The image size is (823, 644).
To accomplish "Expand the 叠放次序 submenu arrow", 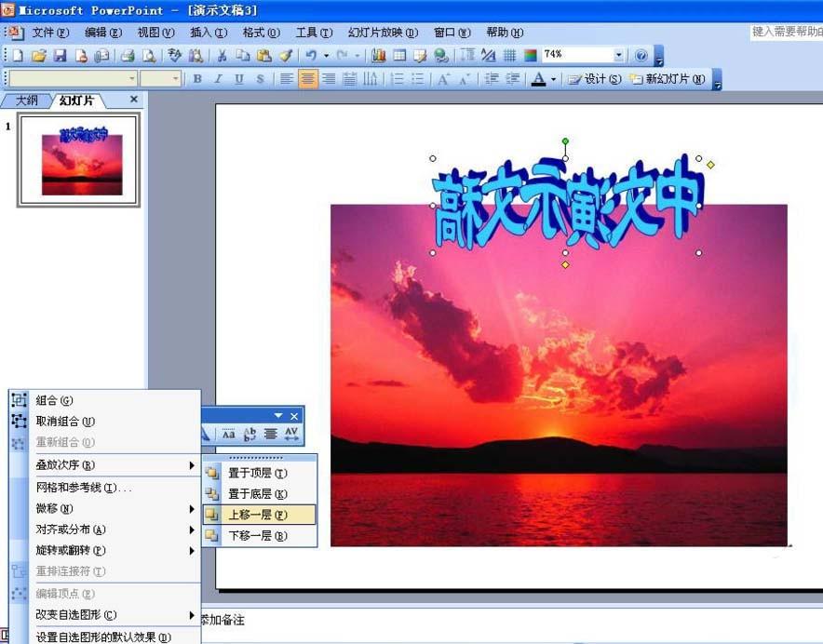I will 193,464.
